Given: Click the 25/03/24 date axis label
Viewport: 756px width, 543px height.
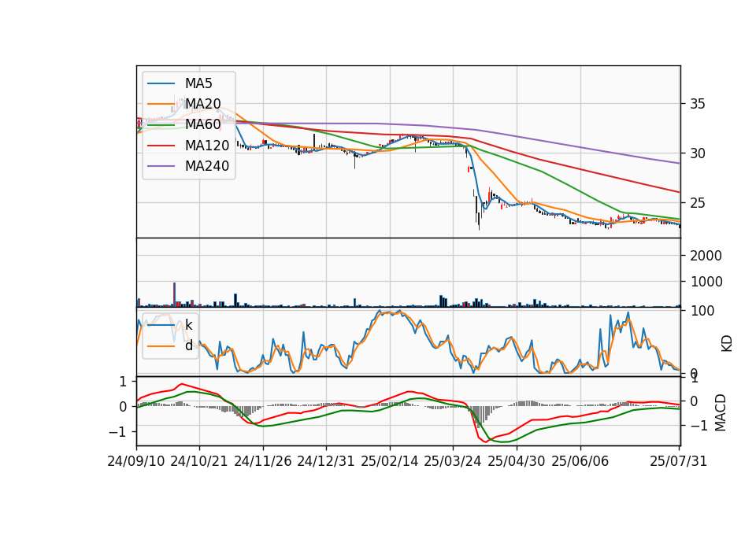Looking at the screenshot, I should (452, 461).
